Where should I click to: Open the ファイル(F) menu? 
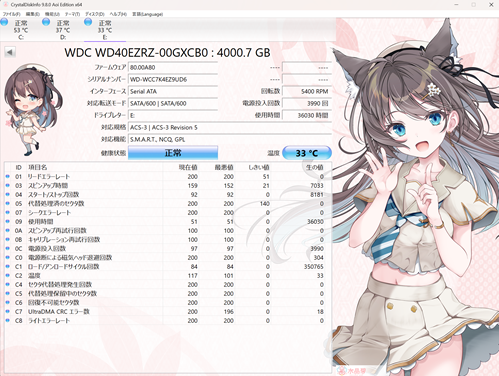(12, 14)
